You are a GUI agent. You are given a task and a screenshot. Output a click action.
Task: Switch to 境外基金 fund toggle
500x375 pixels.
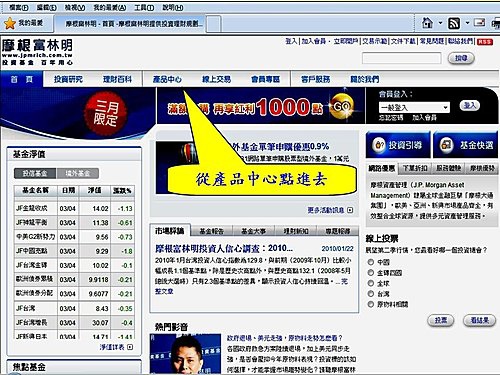pos(78,173)
